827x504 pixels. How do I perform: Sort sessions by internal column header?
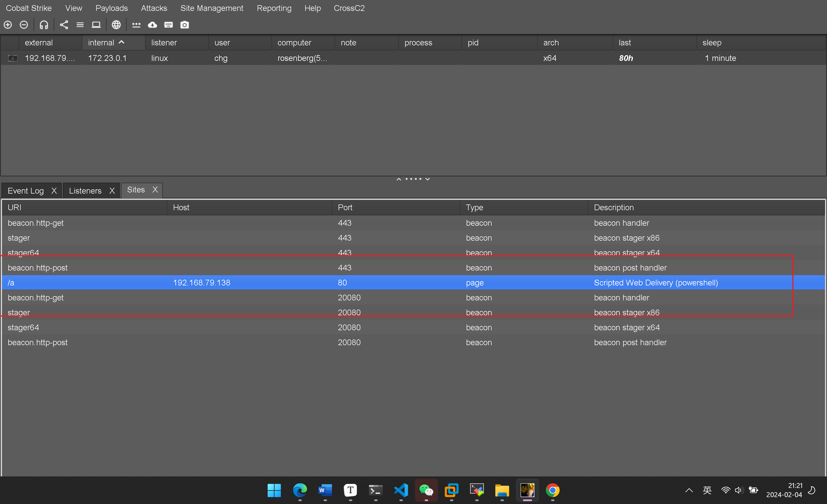click(101, 43)
